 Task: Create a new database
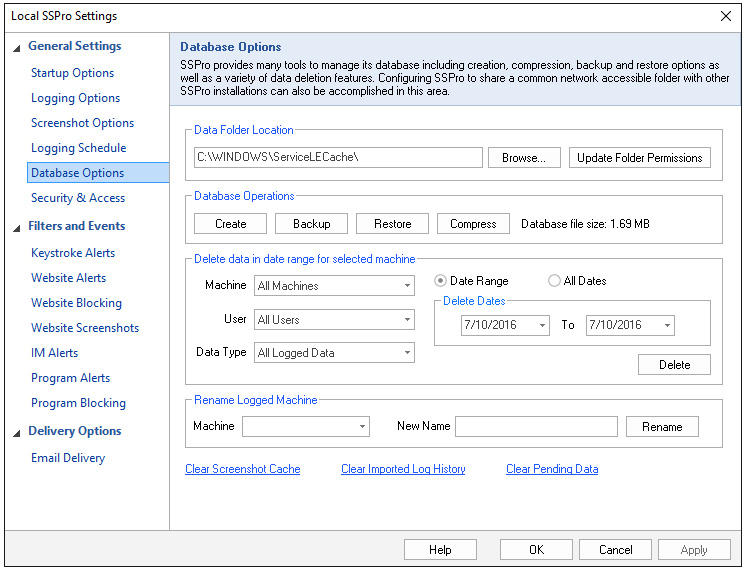(230, 224)
